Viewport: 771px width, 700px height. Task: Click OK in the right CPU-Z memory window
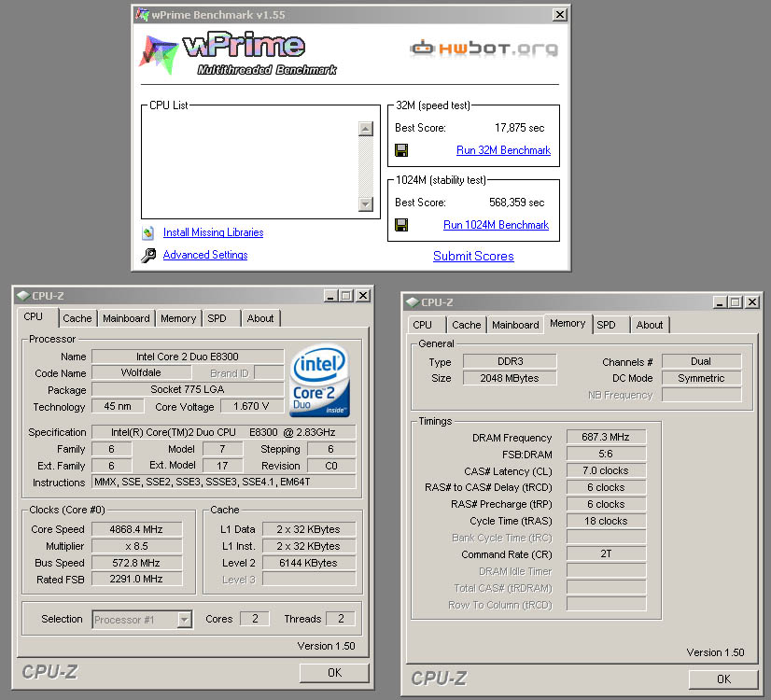pyautogui.click(x=723, y=679)
